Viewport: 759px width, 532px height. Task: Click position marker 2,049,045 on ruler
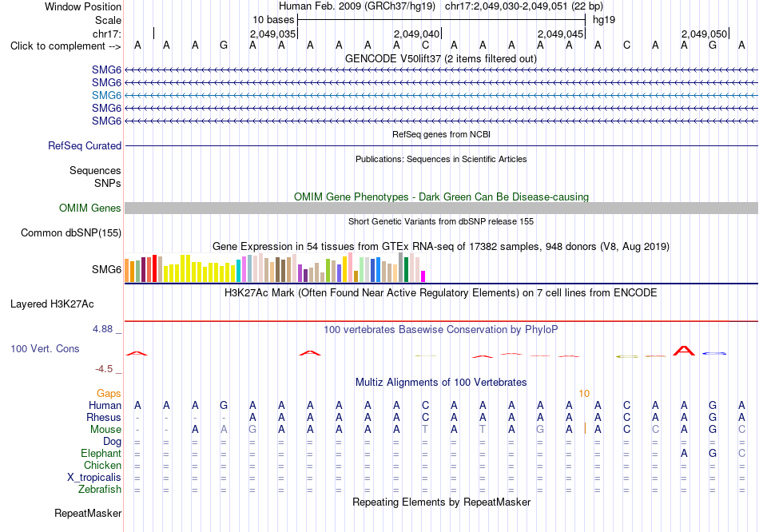[560, 34]
